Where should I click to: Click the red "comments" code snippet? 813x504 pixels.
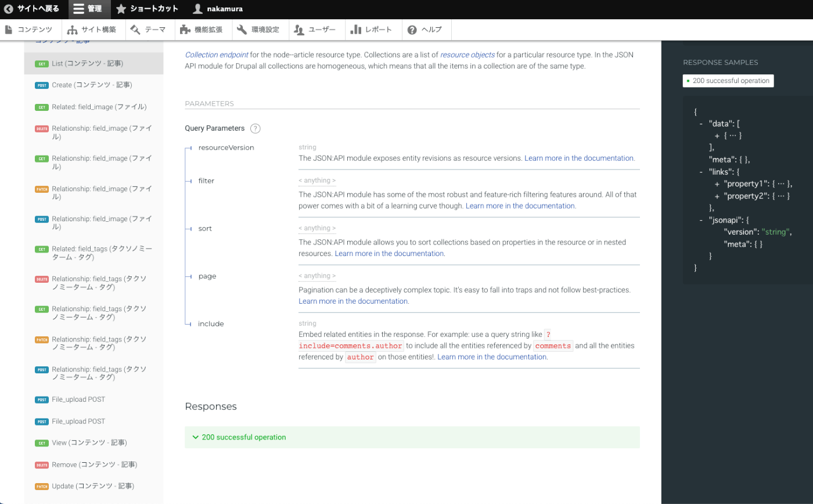click(x=553, y=345)
